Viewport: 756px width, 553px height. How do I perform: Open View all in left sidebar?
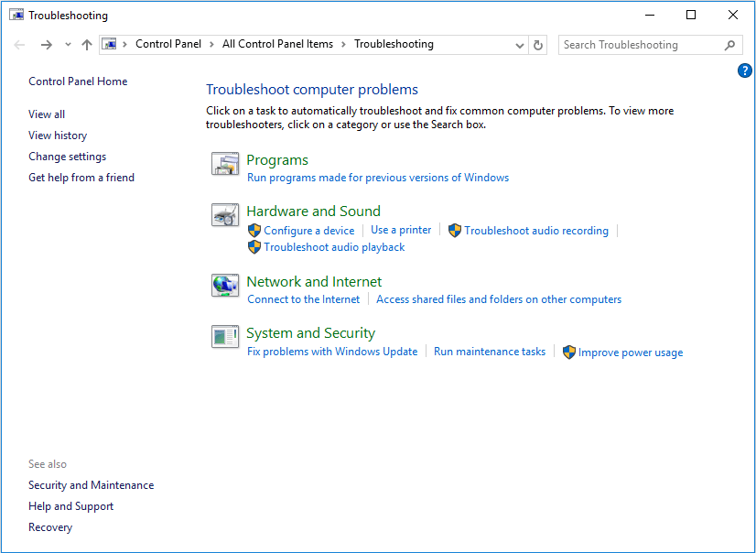(x=47, y=114)
